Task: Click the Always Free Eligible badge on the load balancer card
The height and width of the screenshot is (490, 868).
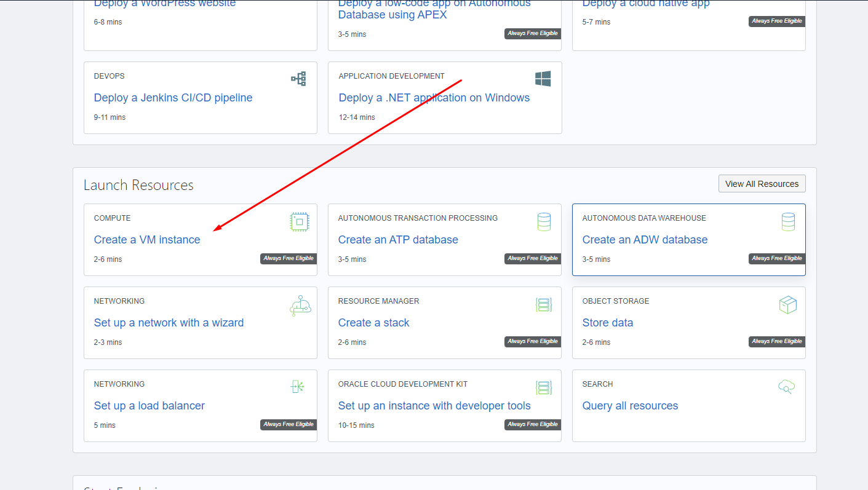Action: (289, 424)
